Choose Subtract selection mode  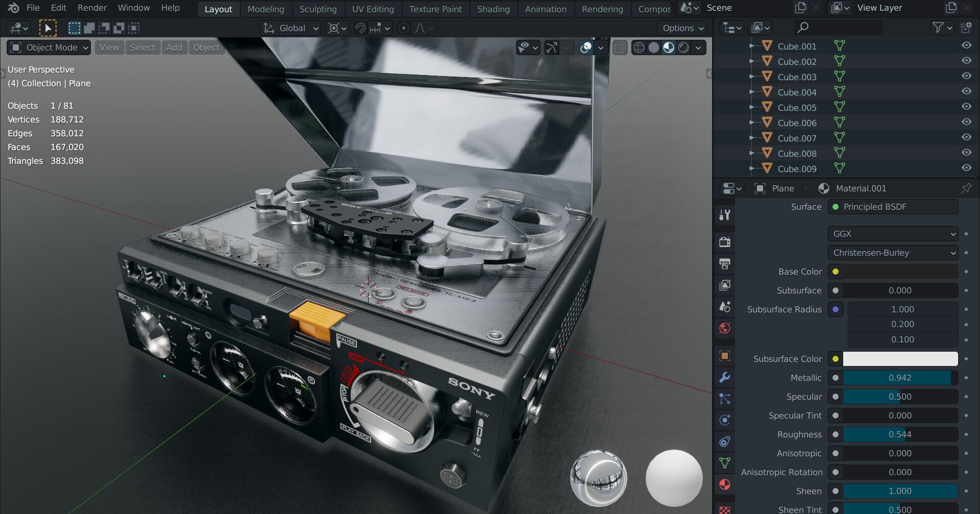point(104,28)
